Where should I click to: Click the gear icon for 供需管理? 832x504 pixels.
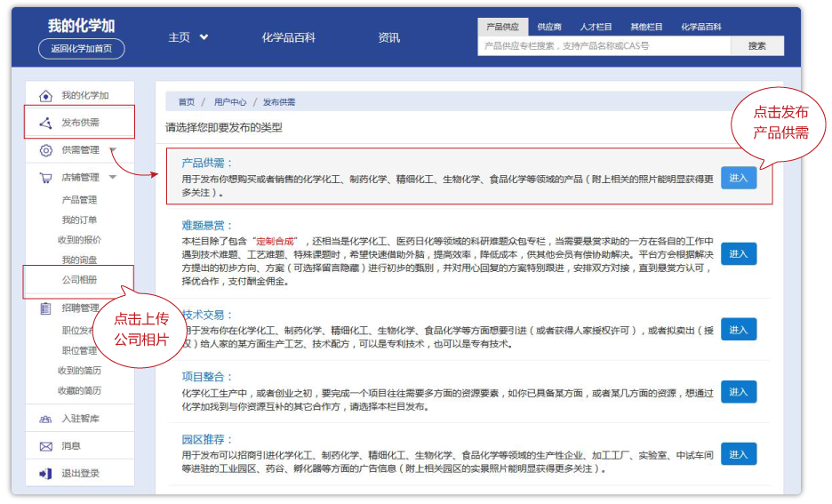click(x=46, y=150)
